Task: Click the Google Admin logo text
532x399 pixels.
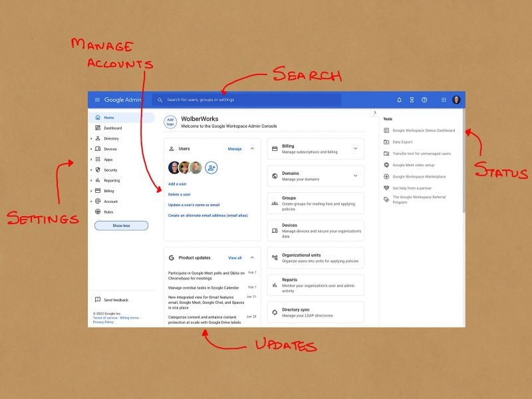Action: [122, 100]
